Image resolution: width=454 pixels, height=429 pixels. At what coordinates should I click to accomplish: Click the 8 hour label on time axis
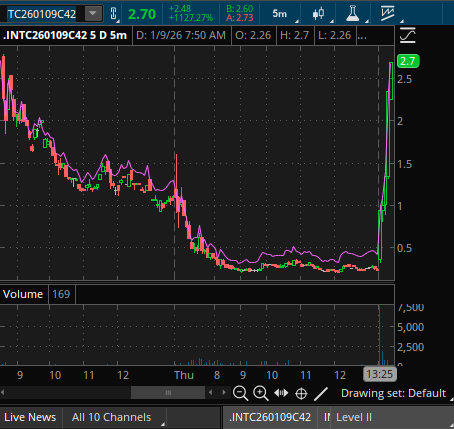tap(217, 375)
